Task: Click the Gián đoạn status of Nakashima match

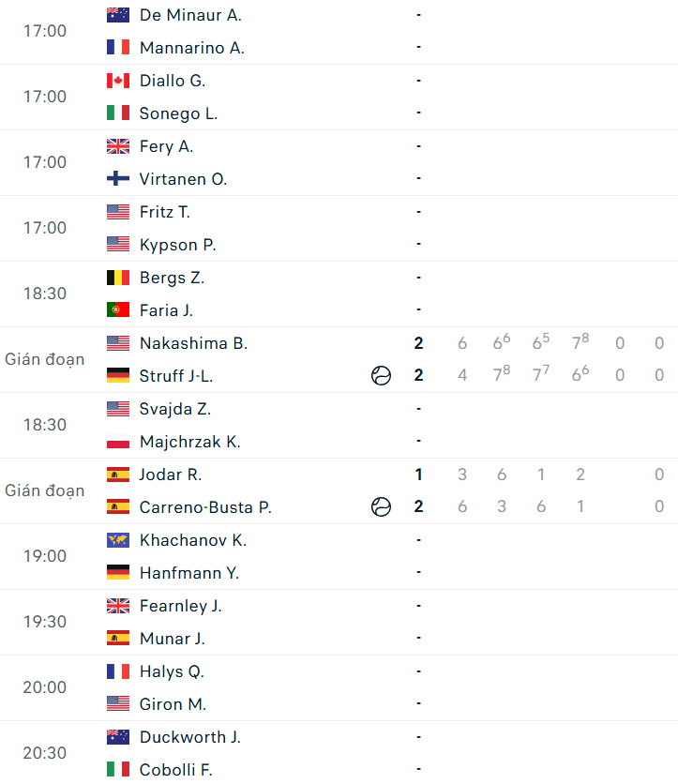Action: pyautogui.click(x=44, y=359)
